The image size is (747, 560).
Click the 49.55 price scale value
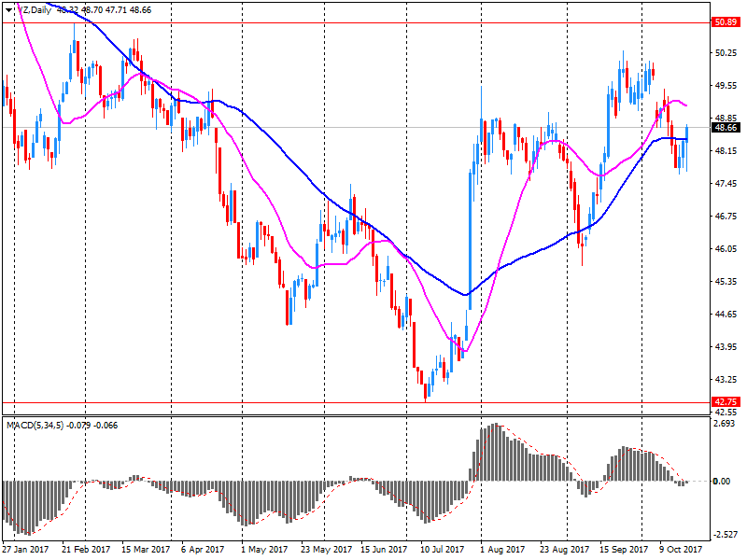726,86
